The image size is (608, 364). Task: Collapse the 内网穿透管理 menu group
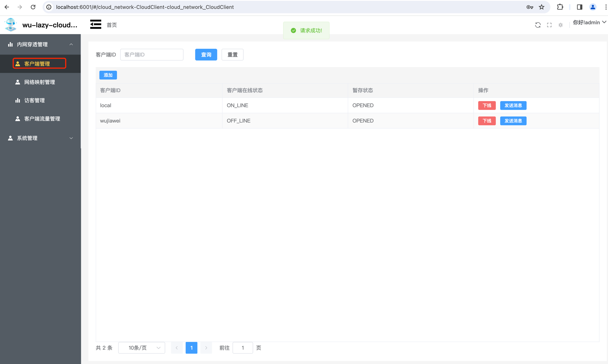tap(40, 44)
